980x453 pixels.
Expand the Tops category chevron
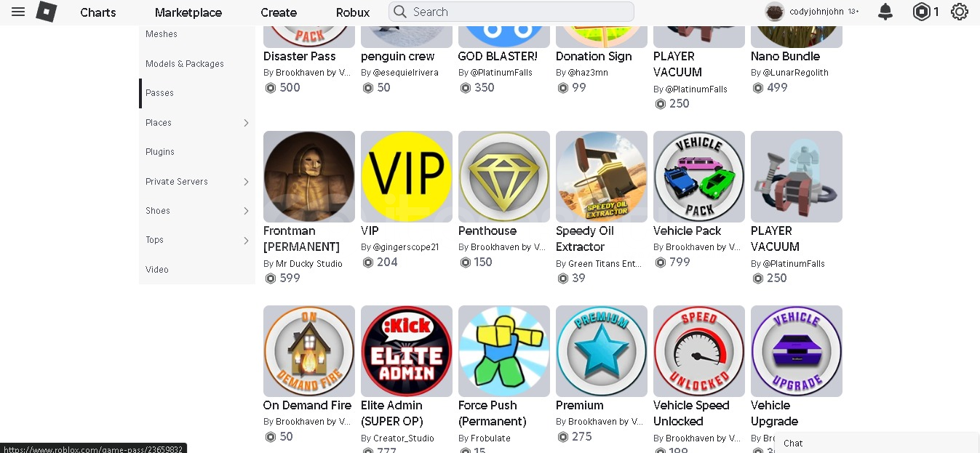coord(246,240)
